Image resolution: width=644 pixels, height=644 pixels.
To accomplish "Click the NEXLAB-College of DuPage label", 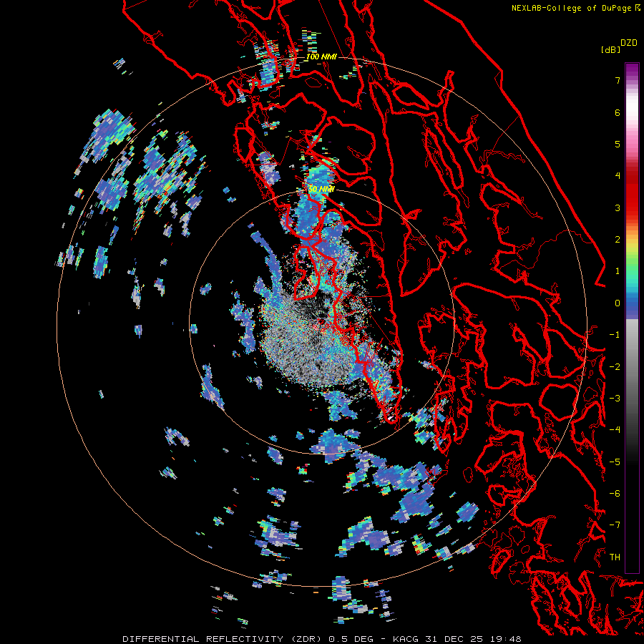I will pos(571,8).
